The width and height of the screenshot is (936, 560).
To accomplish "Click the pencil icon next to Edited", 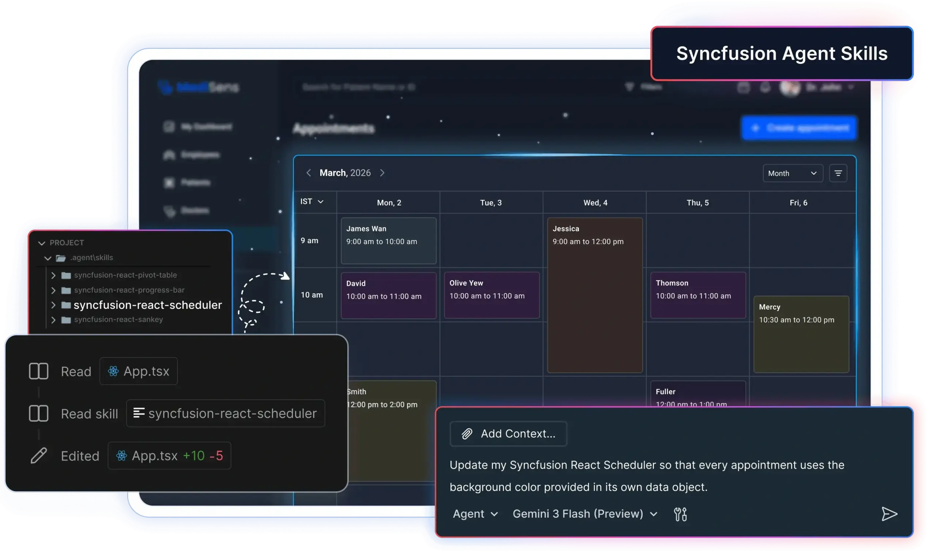I will click(x=38, y=455).
